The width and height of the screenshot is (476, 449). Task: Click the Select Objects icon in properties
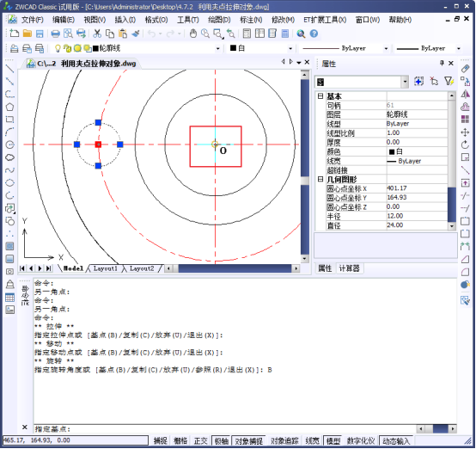[x=434, y=81]
